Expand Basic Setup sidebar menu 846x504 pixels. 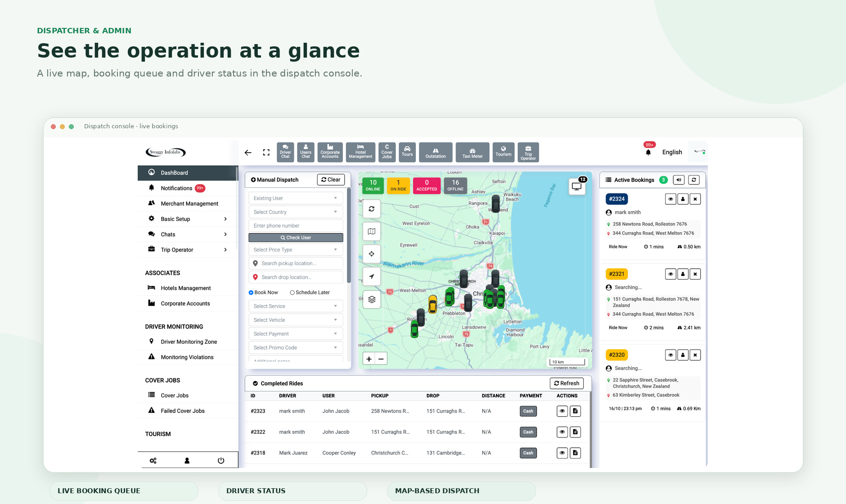click(188, 219)
